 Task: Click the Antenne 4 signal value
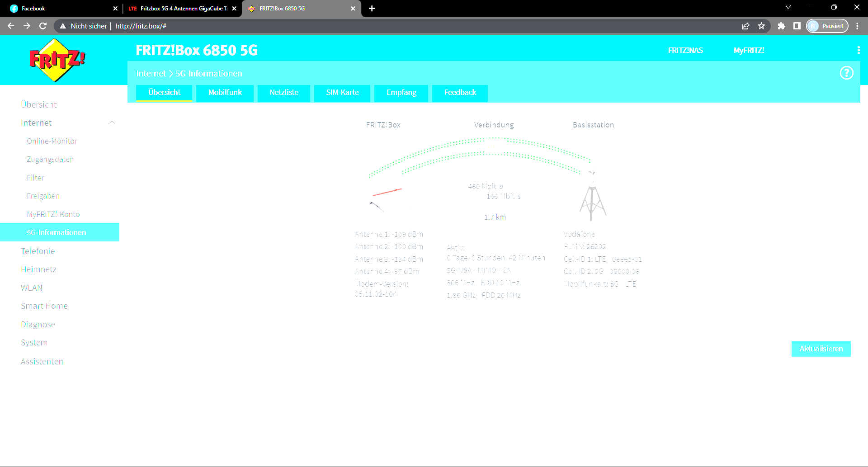(387, 271)
